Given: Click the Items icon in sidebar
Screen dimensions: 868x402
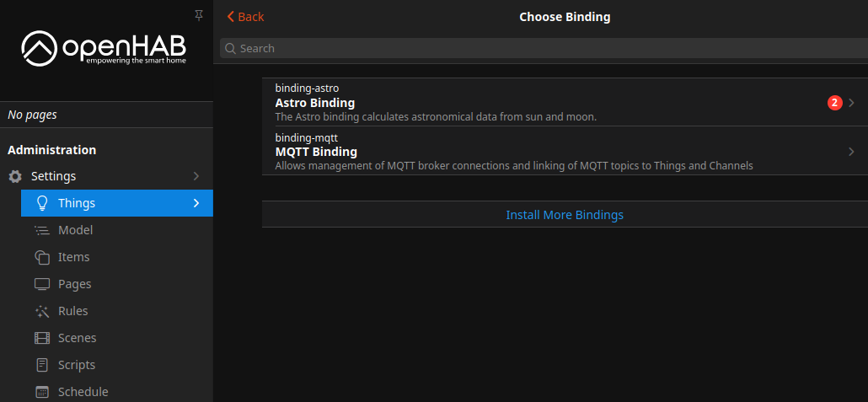Looking at the screenshot, I should point(41,257).
